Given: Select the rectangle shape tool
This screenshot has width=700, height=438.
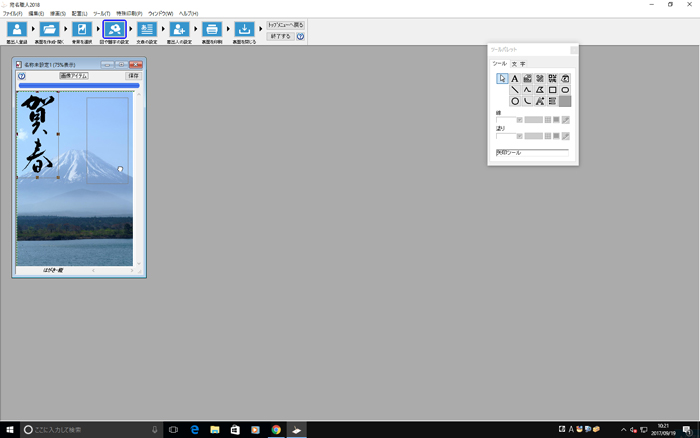Looking at the screenshot, I should 552,89.
